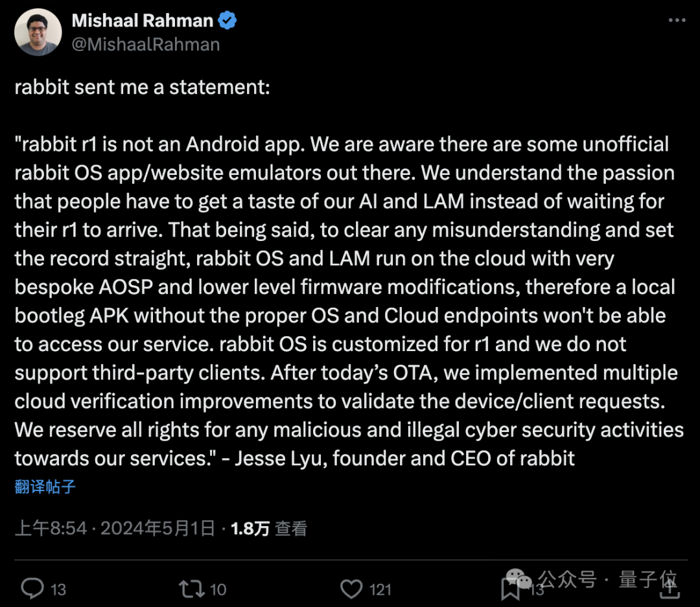Click the "rabbit sent me a statement" text
700x607 pixels.
[x=142, y=87]
